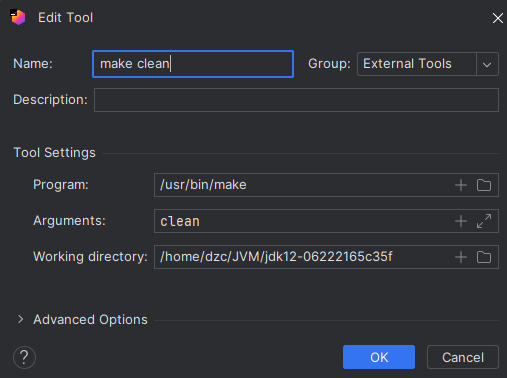Screen dimensions: 507x378
Task: Click into the empty Description field
Action: (x=296, y=100)
